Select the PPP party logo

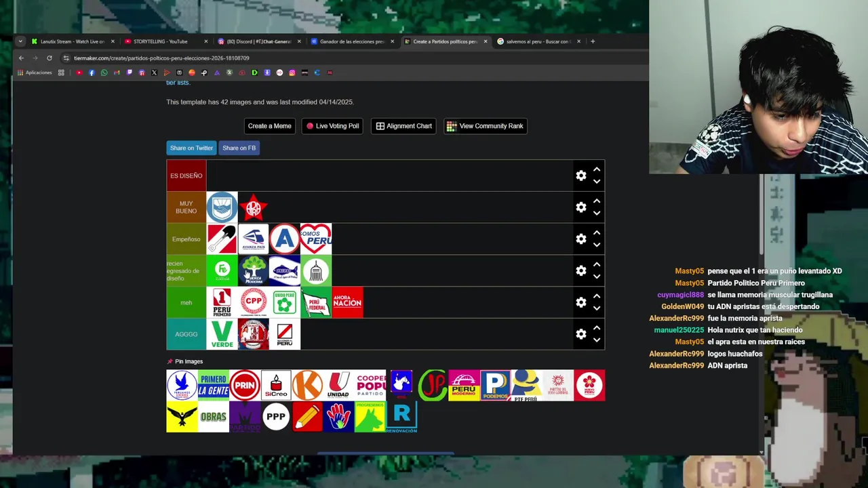pos(276,417)
